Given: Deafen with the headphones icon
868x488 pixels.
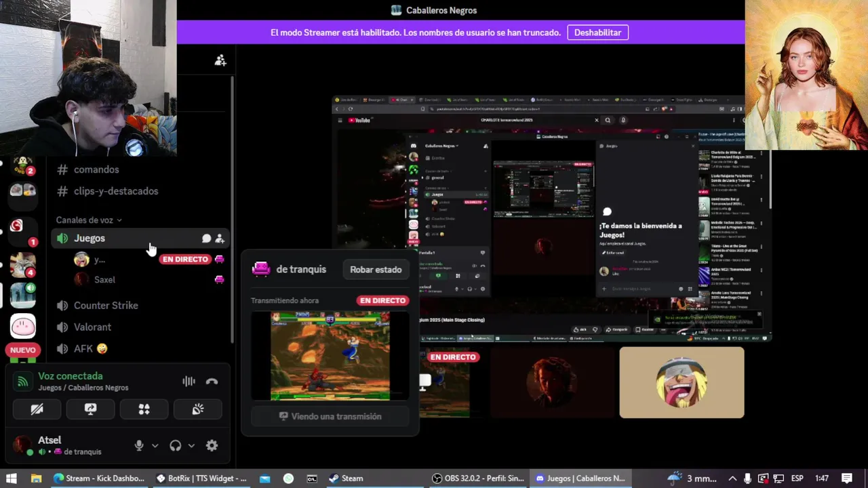Looking at the screenshot, I should click(x=175, y=445).
